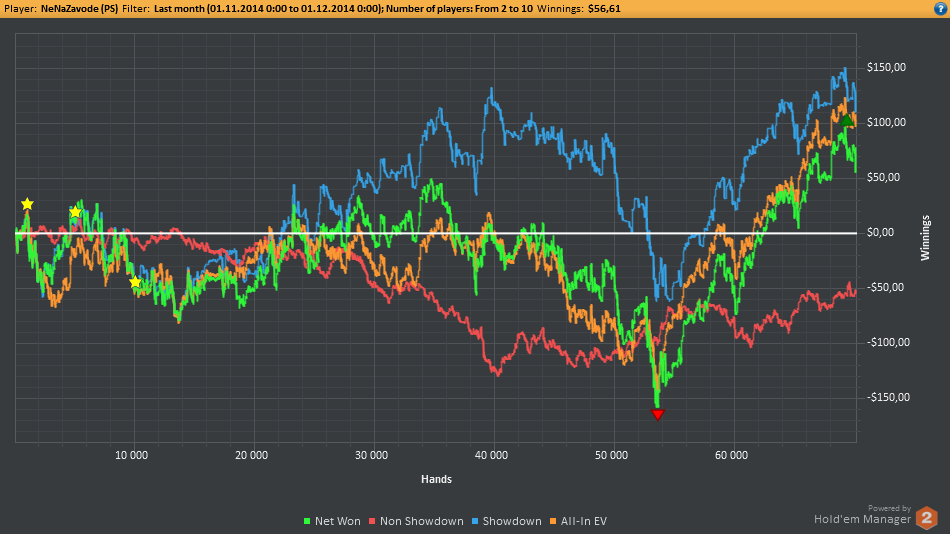950x534 pixels.
Task: Click the 40 000 hands axis label
Action: [x=491, y=455]
